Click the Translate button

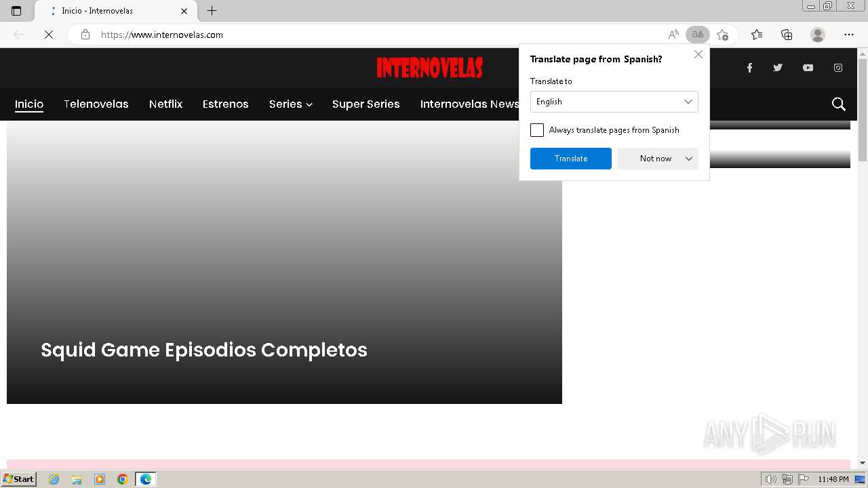[571, 159]
